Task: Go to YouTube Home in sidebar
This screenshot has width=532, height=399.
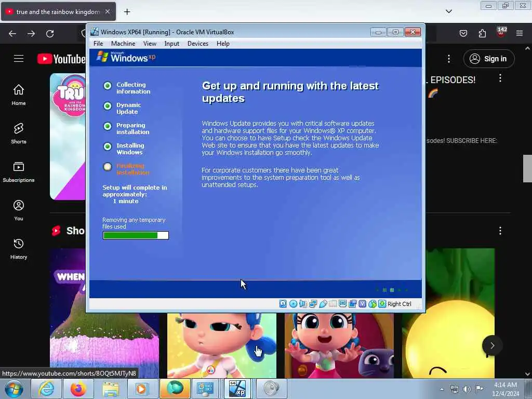Action: (19, 95)
